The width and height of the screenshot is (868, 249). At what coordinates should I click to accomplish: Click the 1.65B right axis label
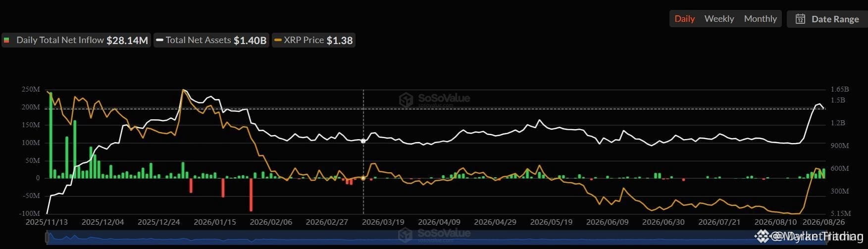(840, 89)
